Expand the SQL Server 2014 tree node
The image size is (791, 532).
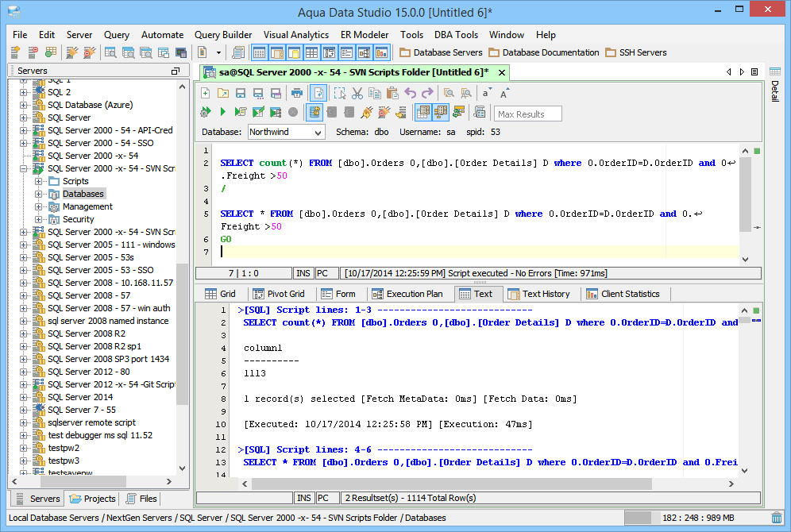24,397
